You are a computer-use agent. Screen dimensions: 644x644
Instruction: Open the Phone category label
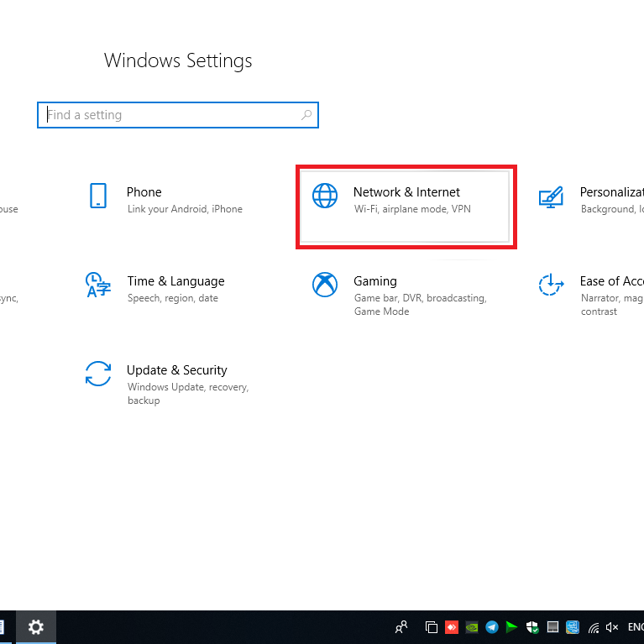point(144,192)
